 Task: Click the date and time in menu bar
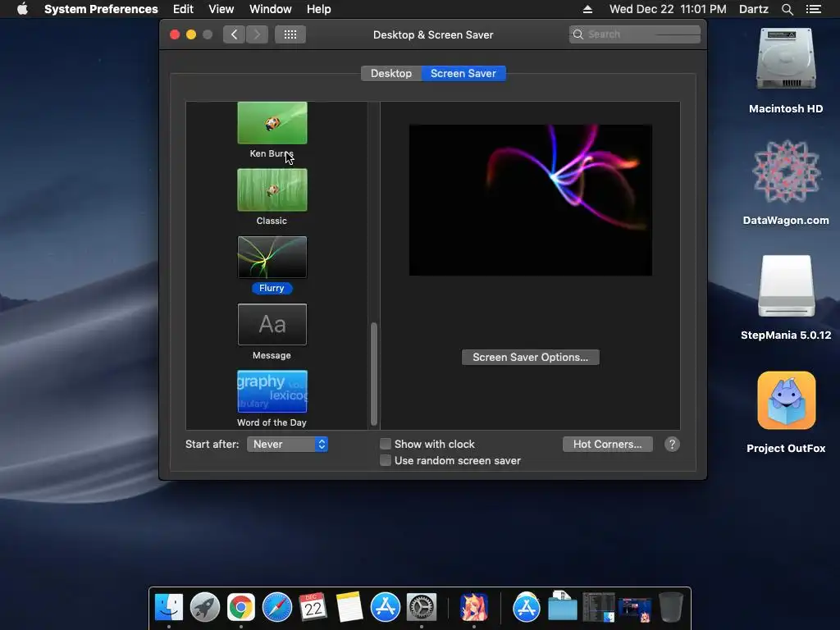coord(668,9)
